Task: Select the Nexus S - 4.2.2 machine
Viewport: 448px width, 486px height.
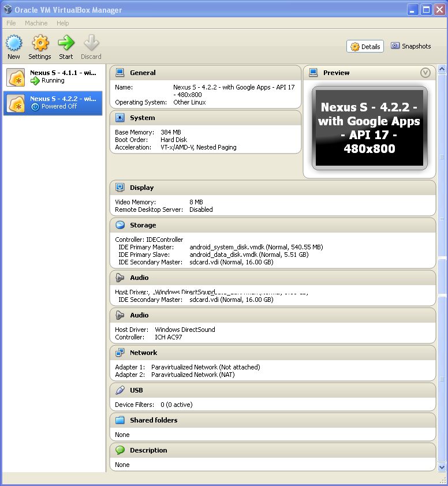Action: 53,103
